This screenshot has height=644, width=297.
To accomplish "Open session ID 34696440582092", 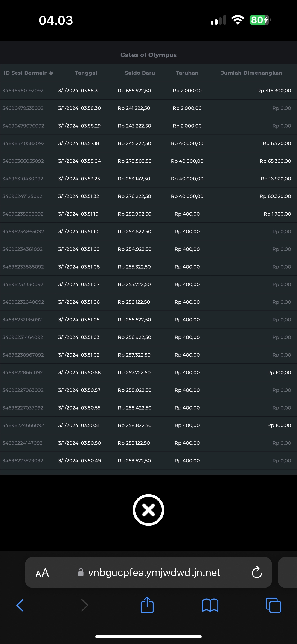I will (23, 143).
